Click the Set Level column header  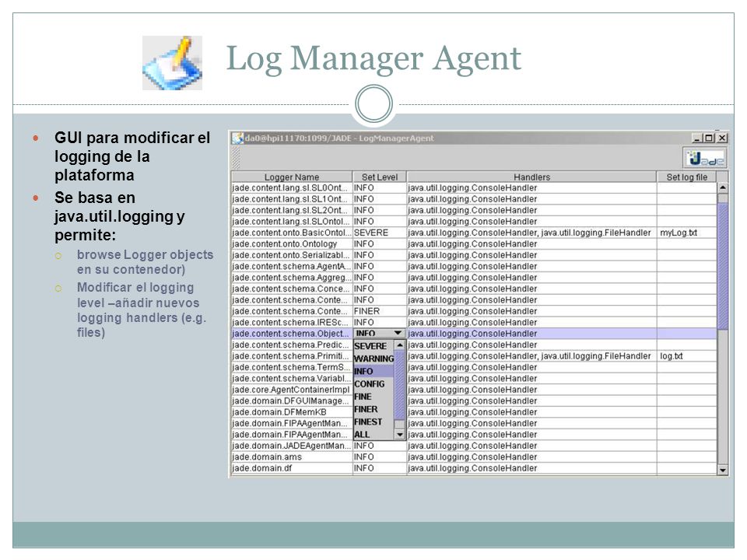pyautogui.click(x=379, y=177)
